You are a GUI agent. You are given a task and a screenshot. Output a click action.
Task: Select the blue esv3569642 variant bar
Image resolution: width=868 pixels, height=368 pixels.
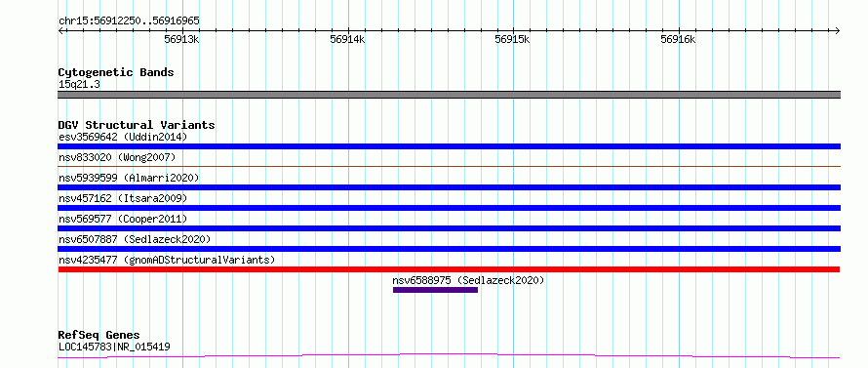449,146
